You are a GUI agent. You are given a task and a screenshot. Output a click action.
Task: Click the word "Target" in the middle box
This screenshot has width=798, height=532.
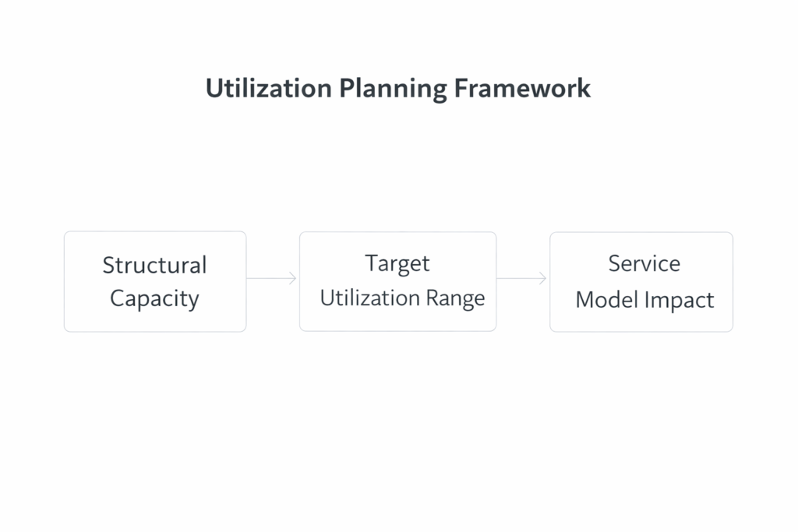tap(397, 263)
